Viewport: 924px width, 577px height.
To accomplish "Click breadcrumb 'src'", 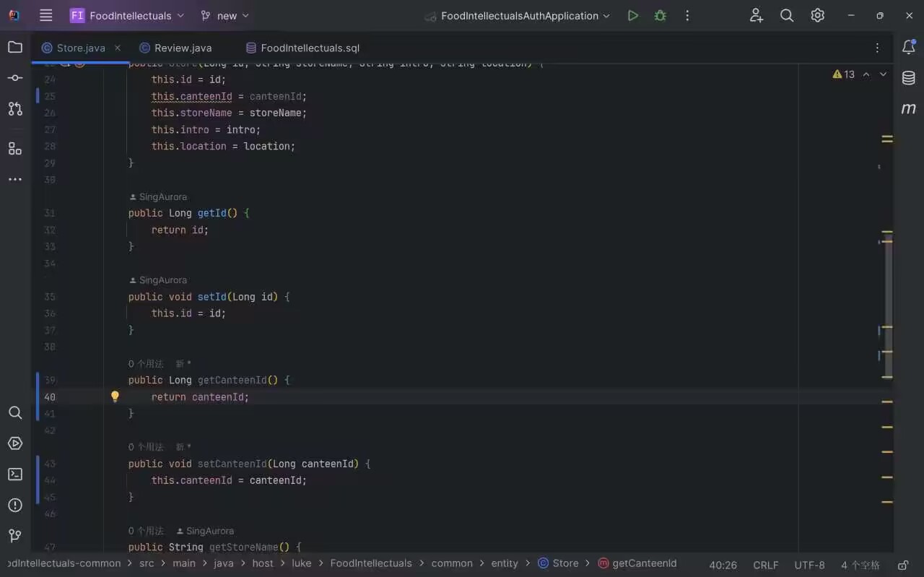I will (147, 563).
